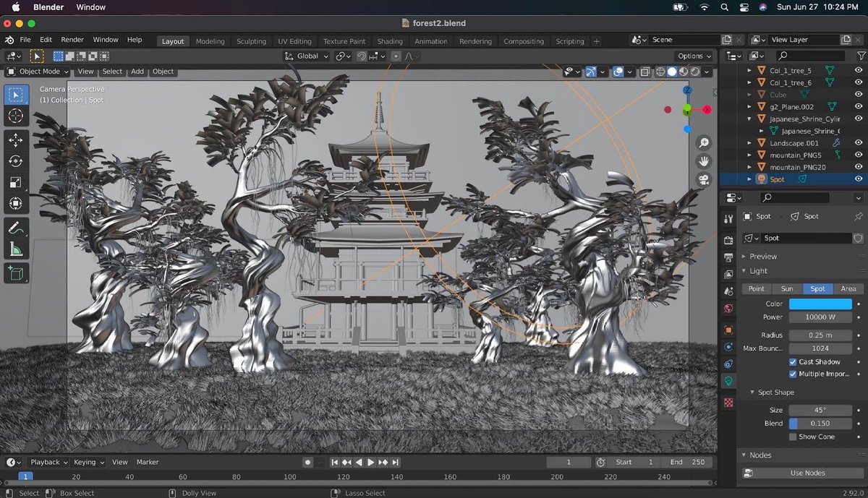Image resolution: width=868 pixels, height=498 pixels.
Task: Uncheck the Cast Shadow checkbox
Action: tap(793, 362)
